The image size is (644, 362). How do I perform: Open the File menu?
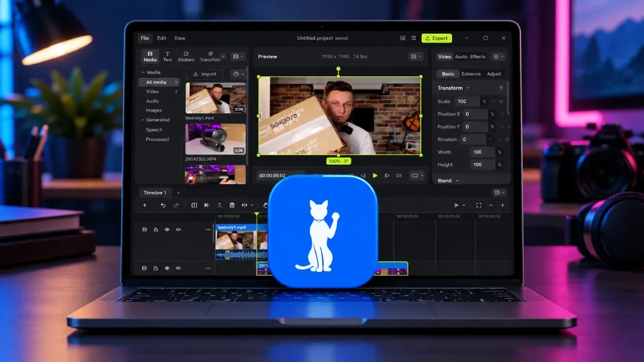pyautogui.click(x=144, y=38)
